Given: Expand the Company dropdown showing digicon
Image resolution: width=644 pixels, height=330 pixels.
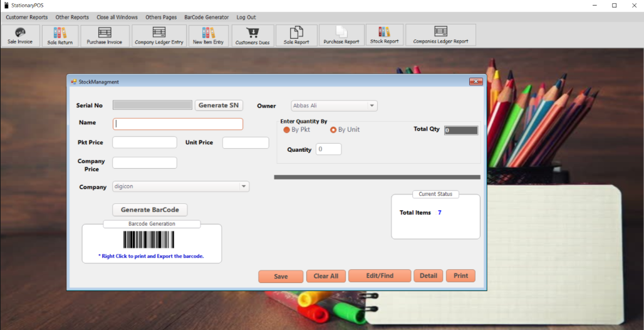Looking at the screenshot, I should pos(243,186).
